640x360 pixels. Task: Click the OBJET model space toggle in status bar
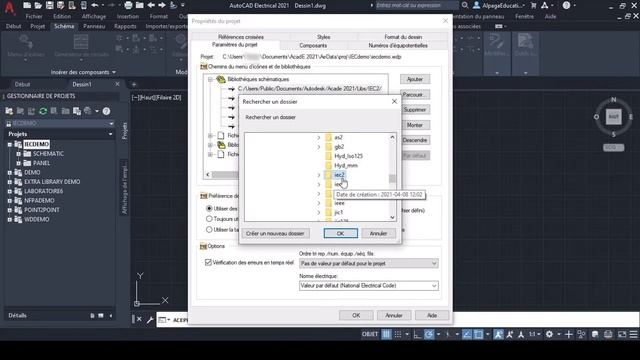tap(370, 334)
